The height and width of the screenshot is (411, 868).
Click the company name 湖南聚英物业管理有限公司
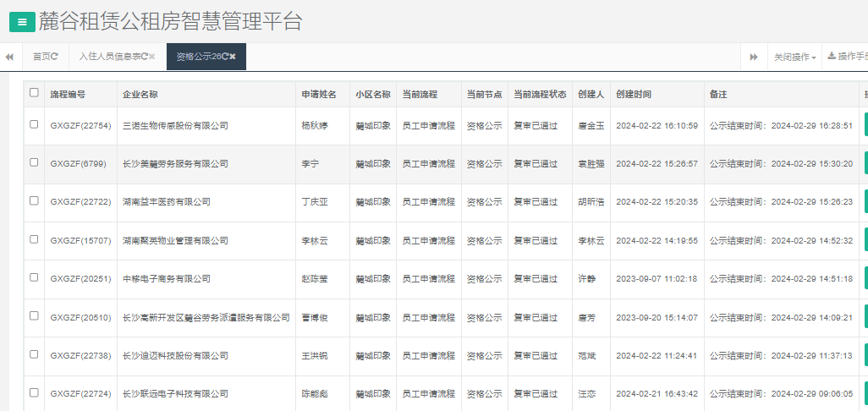click(175, 241)
